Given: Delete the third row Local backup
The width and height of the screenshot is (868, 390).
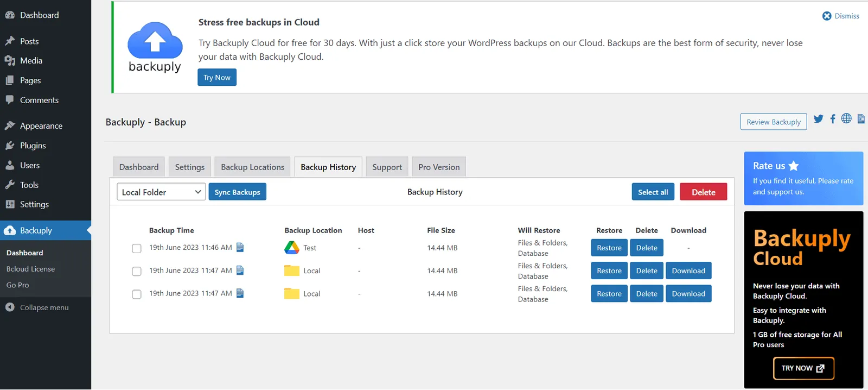Looking at the screenshot, I should [x=647, y=293].
